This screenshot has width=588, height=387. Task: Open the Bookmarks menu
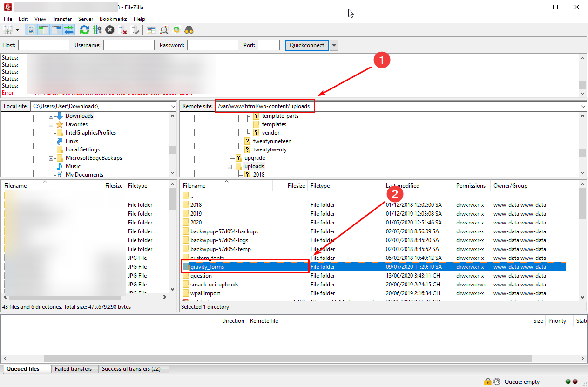113,19
